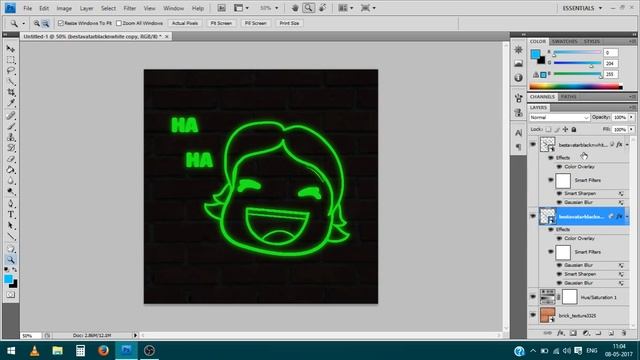Select the Eyedropper tool
This screenshot has width=640, height=360.
point(11,103)
